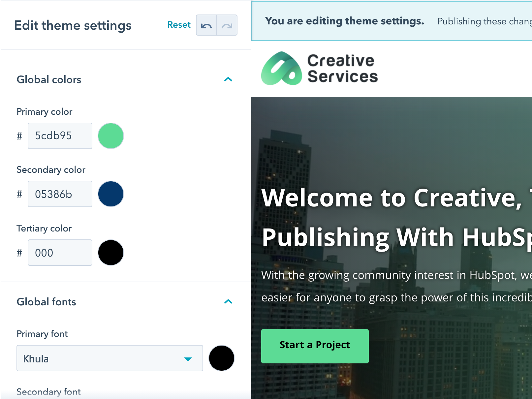This screenshot has height=399, width=532.
Task: Click the 'You are editing theme settings' notice
Action: (x=344, y=21)
